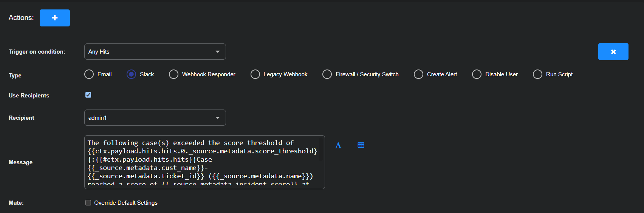Enable Override Default Settings checkbox
Image resolution: width=644 pixels, height=213 pixels.
click(88, 203)
